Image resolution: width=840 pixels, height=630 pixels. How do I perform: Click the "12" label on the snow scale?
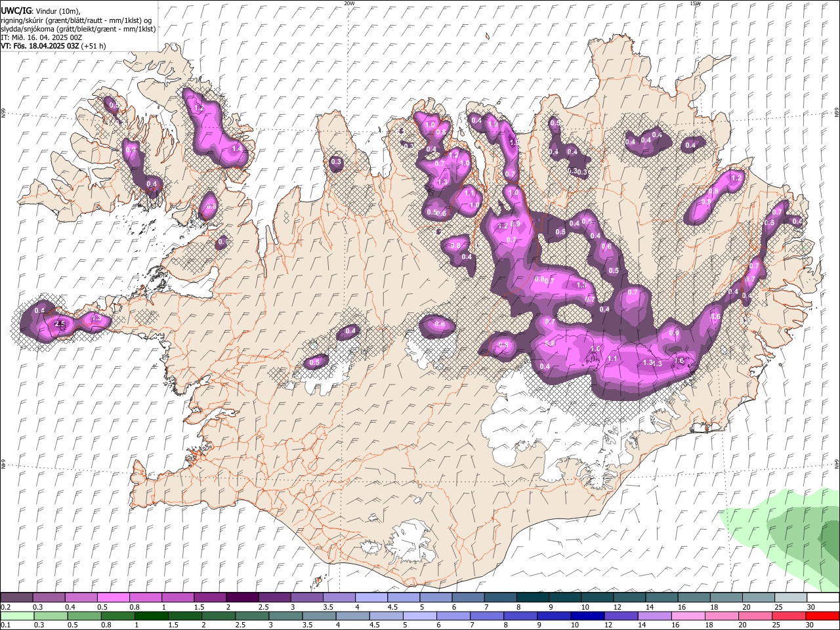point(617,607)
